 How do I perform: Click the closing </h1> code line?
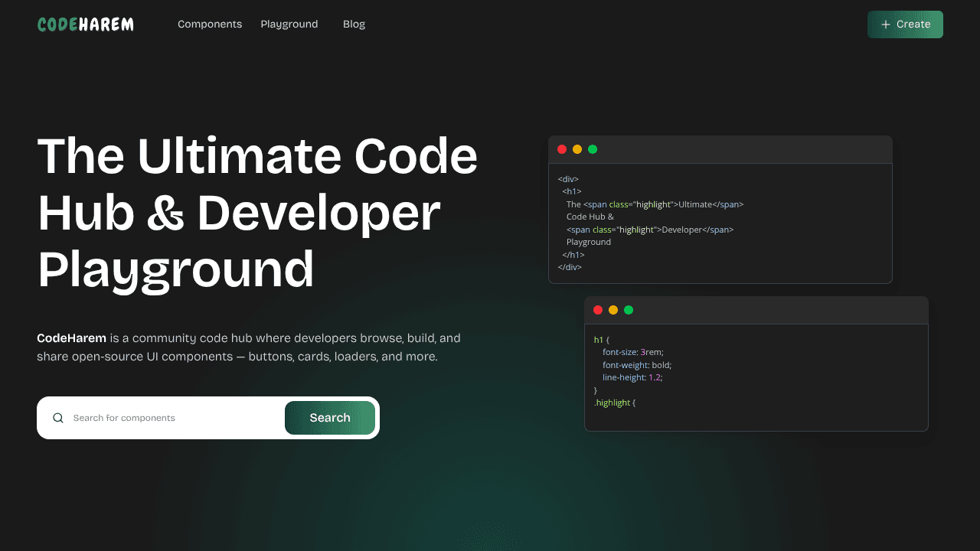click(573, 255)
